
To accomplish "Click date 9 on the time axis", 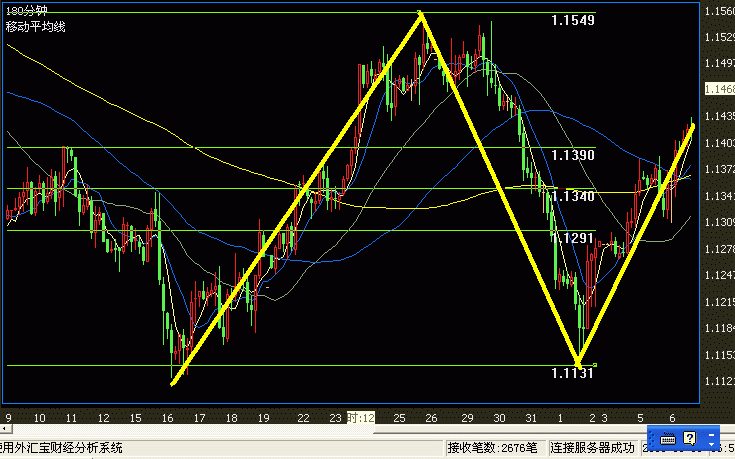I will tap(8, 418).
